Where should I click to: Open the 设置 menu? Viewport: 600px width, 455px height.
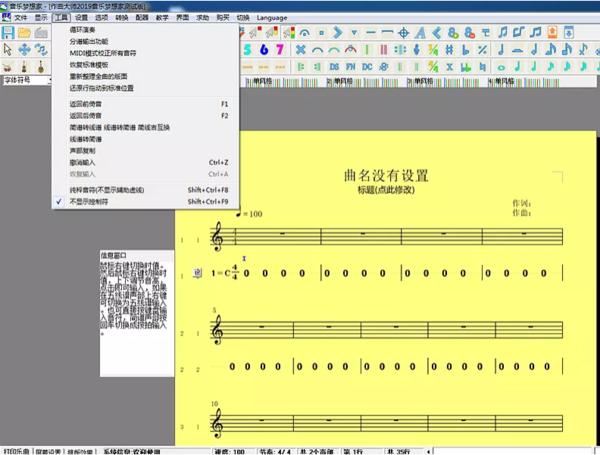tap(82, 18)
